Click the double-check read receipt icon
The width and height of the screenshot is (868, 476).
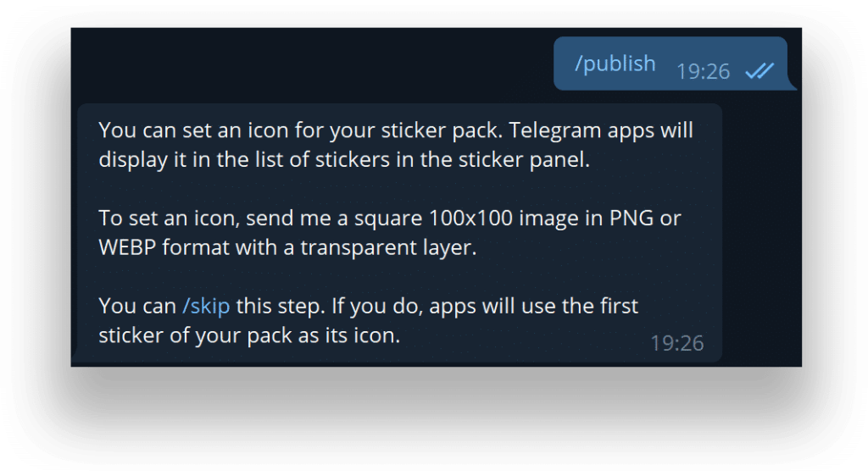click(759, 71)
